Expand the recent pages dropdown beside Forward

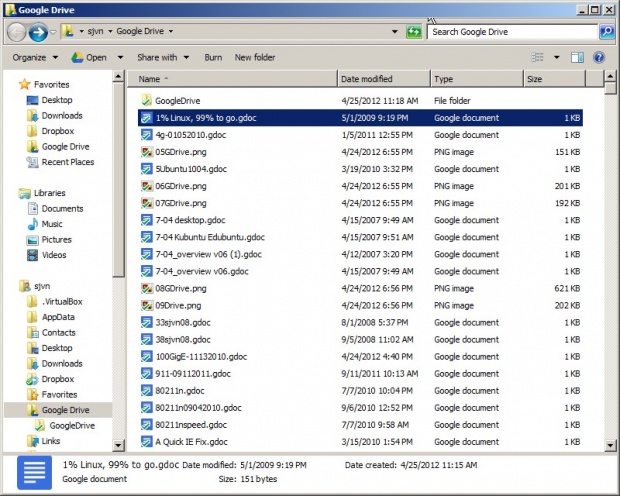pos(53,32)
